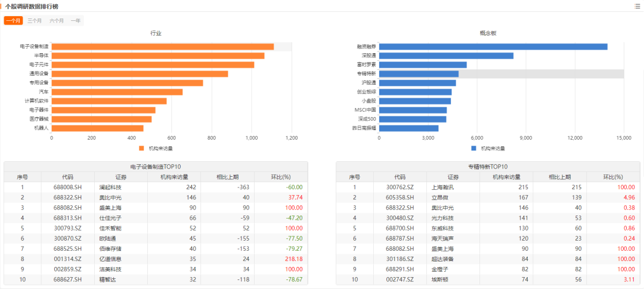This screenshot has height=289, width=644.
Task: Click 奥比中光 in 专精特新TOP10 table
Action: 442,208
